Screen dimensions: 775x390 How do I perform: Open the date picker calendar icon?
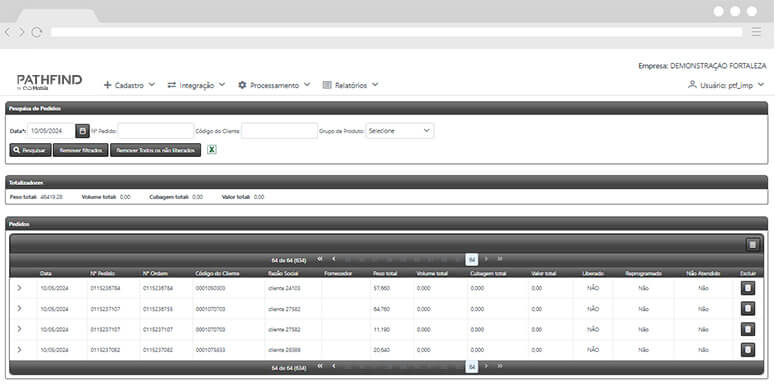83,131
